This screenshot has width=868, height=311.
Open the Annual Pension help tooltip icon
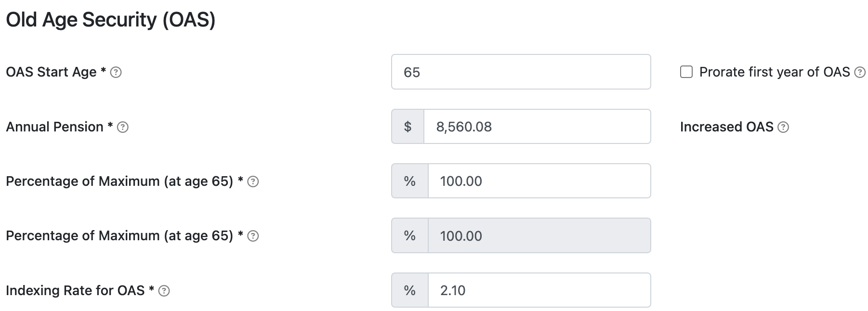point(123,127)
